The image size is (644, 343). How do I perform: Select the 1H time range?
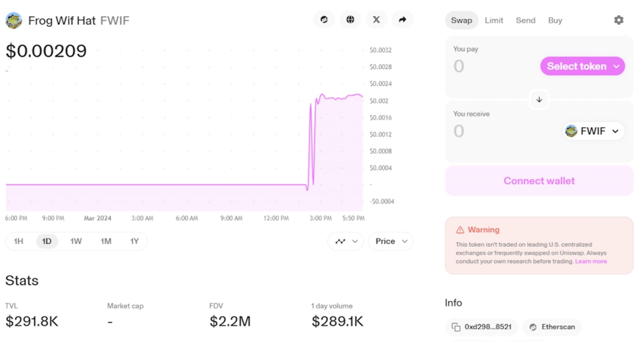click(18, 241)
